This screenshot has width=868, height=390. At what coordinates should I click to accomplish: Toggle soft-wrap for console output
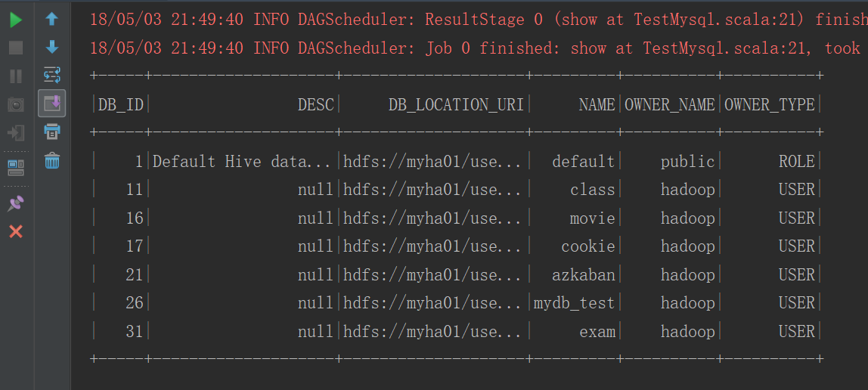tap(52, 75)
